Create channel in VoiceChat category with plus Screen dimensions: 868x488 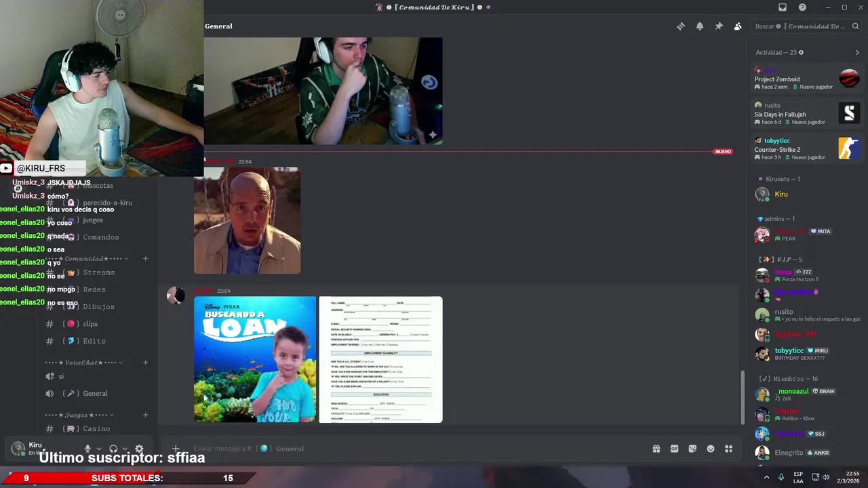[x=145, y=363]
